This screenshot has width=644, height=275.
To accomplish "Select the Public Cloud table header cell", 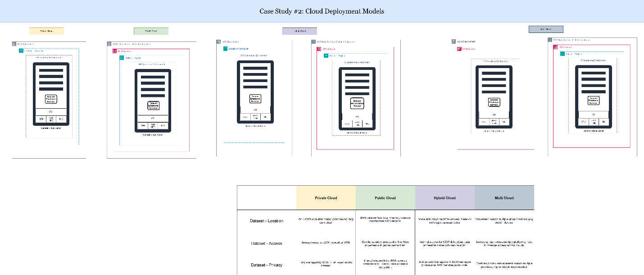I will (x=385, y=197).
